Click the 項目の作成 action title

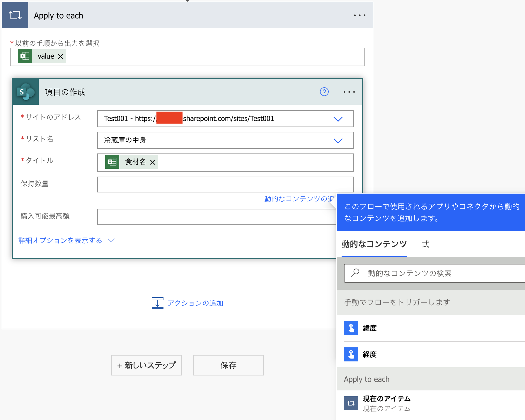coord(65,92)
